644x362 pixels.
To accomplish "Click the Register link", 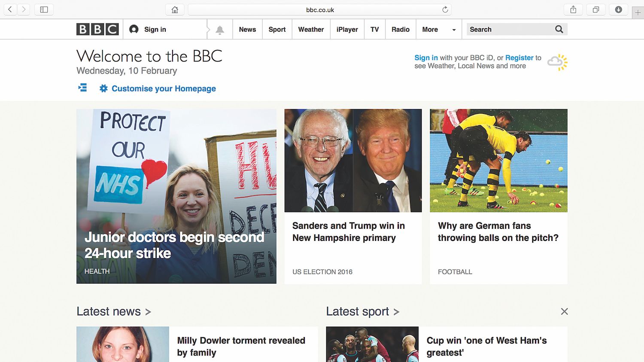I will pyautogui.click(x=519, y=58).
